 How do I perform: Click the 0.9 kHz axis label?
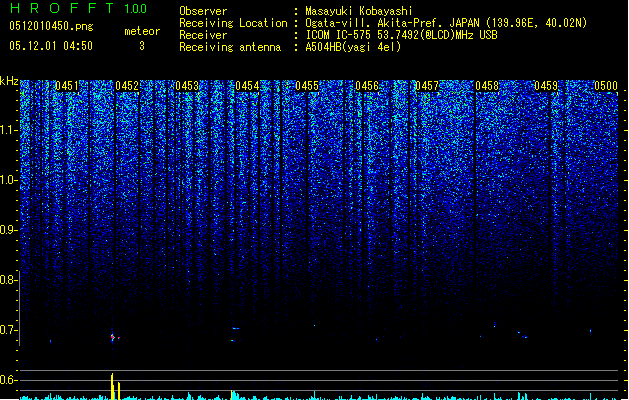pos(8,230)
